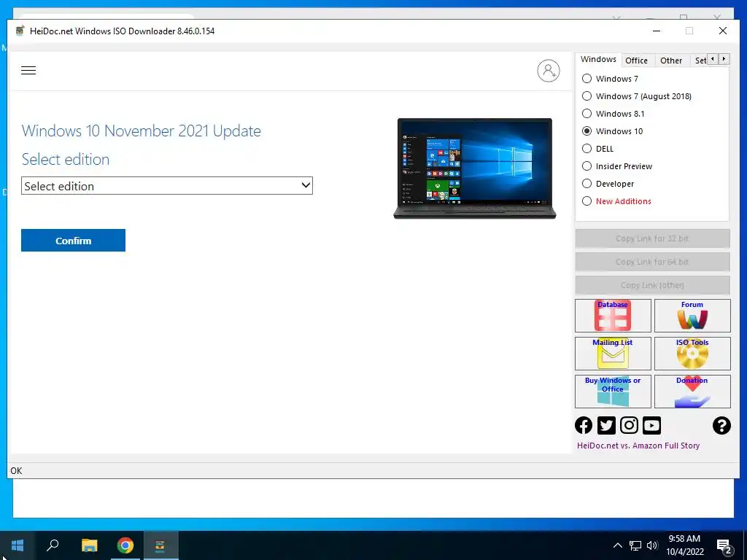Visit the YouTube channel icon
This screenshot has height=560, width=747.
click(x=651, y=425)
